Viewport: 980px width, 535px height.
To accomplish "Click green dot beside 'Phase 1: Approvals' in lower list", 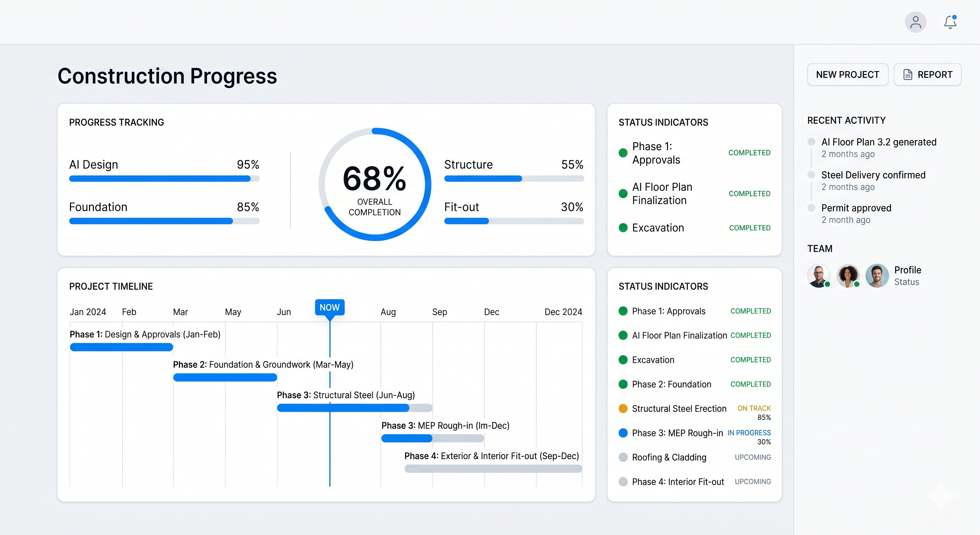I will (623, 311).
